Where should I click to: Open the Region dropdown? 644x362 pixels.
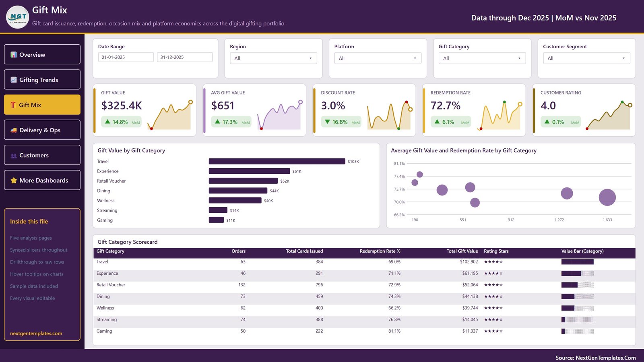[x=273, y=58]
